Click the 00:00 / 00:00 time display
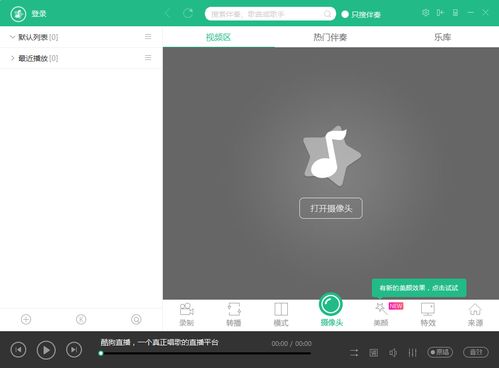Screen dimensions: 499x368 pos(292,344)
